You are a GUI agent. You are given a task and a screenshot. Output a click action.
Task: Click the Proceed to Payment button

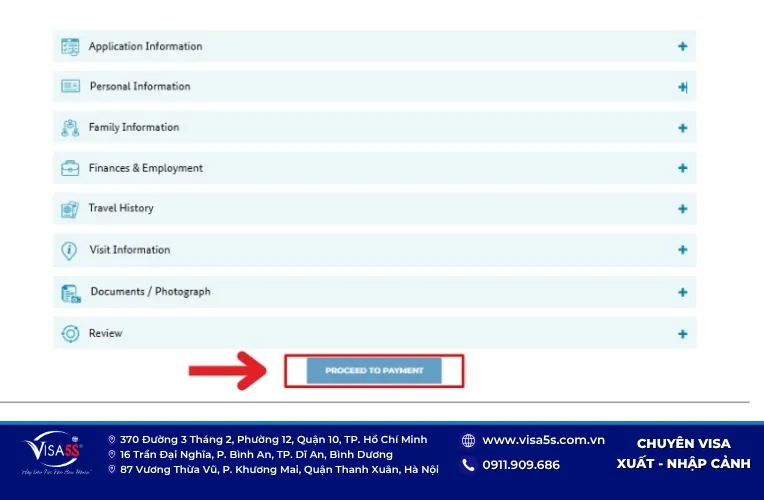tap(374, 371)
